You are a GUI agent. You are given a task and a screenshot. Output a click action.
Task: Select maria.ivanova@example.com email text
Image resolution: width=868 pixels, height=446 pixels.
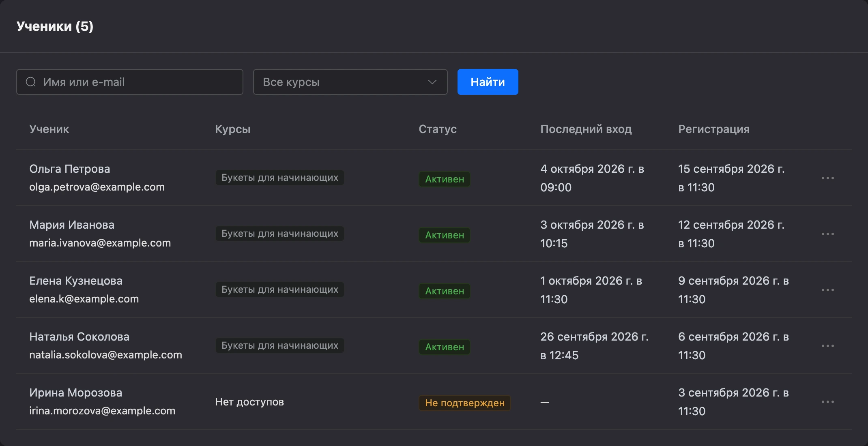click(x=100, y=243)
